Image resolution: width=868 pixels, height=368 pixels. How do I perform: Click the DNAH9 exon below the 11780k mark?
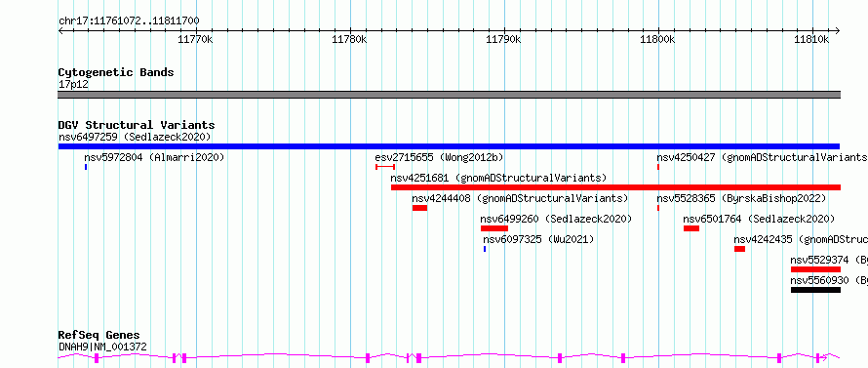pos(368,358)
